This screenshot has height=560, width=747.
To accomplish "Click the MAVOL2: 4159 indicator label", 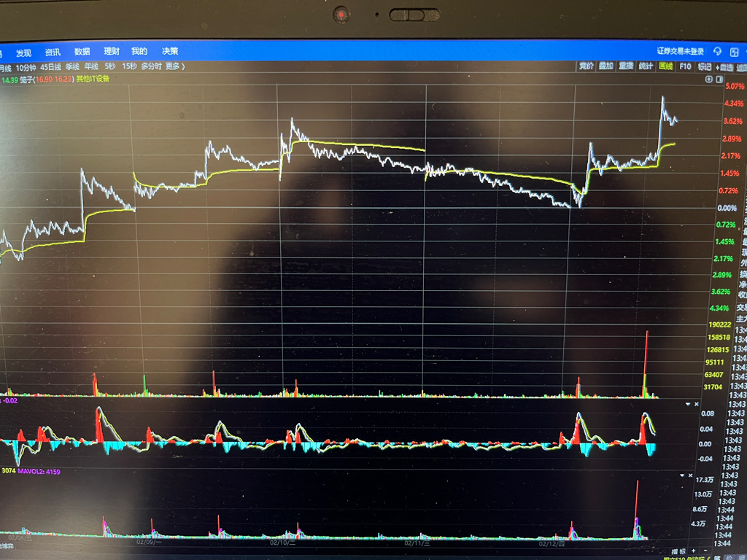I will (x=39, y=472).
